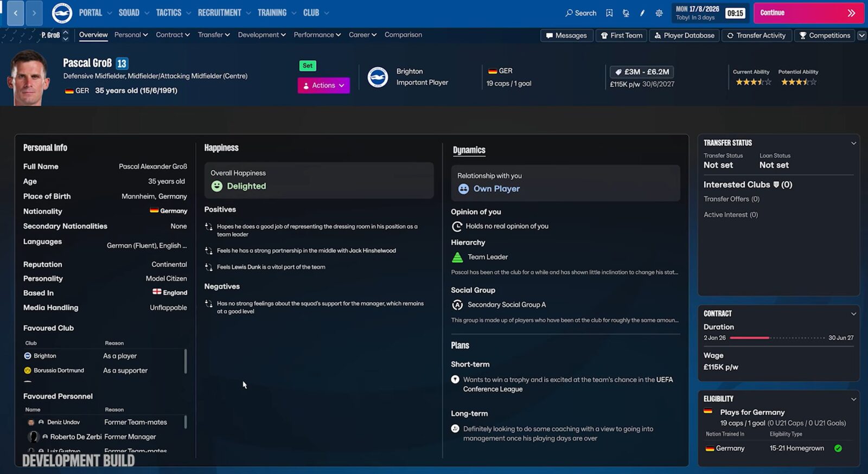This screenshot has width=868, height=474.
Task: Click Pascal Groß's portrait photo
Action: (28, 78)
